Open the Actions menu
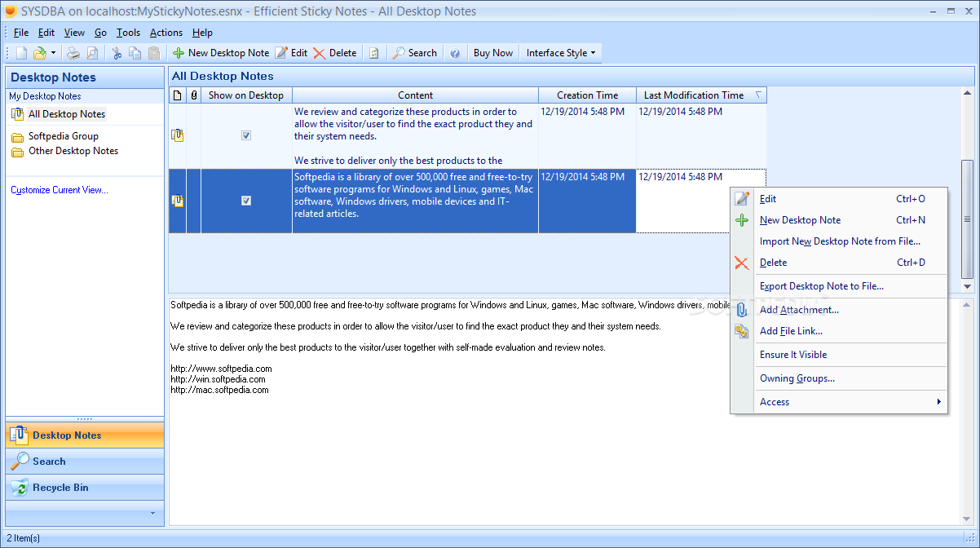Image resolution: width=980 pixels, height=548 pixels. (x=166, y=33)
